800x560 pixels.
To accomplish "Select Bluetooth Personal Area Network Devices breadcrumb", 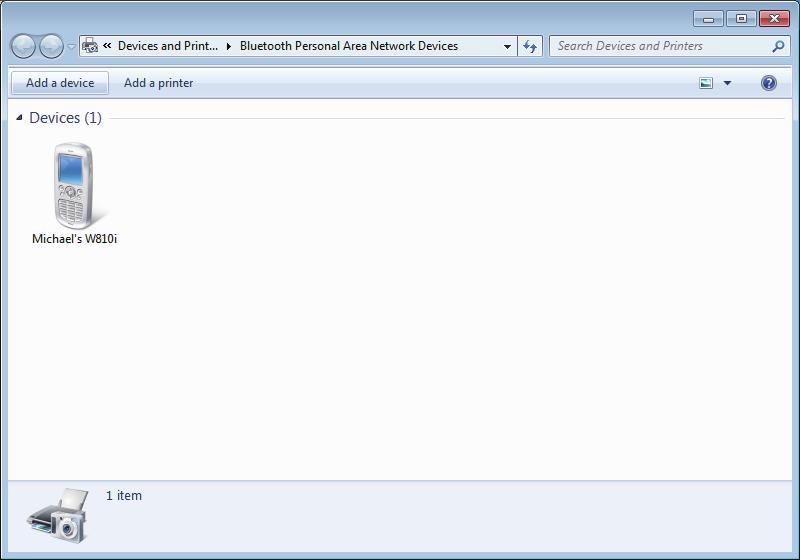I will click(x=349, y=46).
